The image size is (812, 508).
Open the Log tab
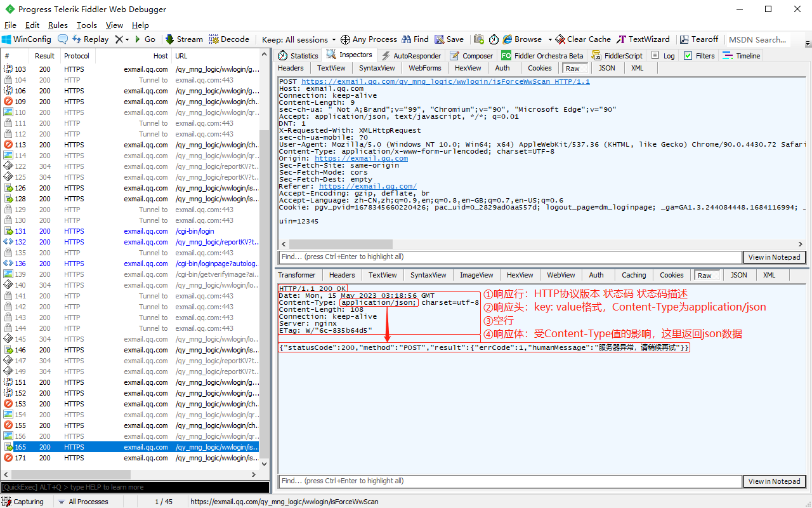click(x=663, y=56)
